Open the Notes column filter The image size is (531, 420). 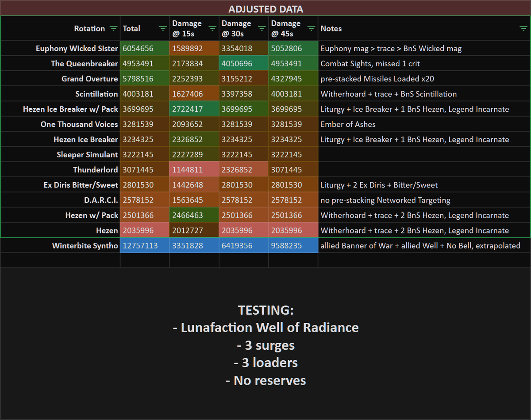(x=523, y=29)
